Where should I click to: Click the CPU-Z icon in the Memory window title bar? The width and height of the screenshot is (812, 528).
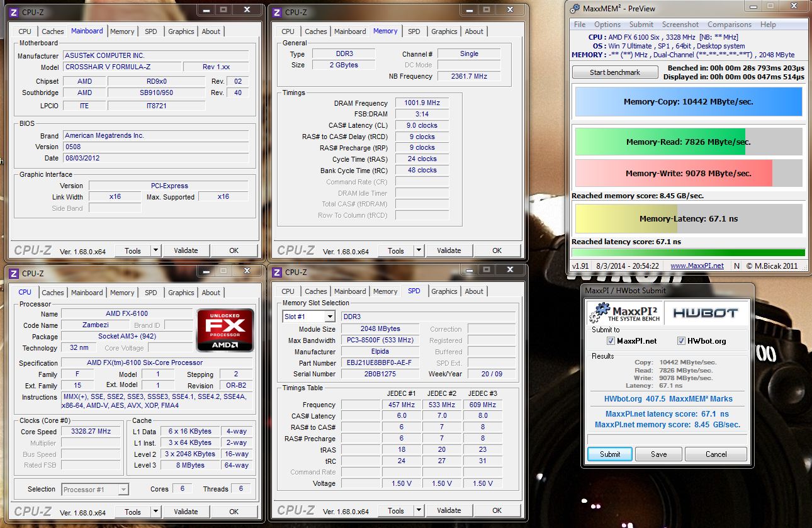tap(276, 12)
